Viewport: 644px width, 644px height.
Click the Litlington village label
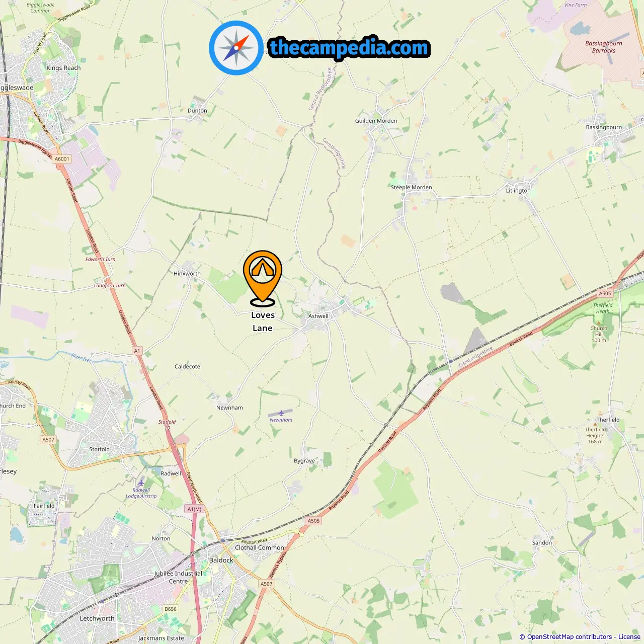(518, 191)
